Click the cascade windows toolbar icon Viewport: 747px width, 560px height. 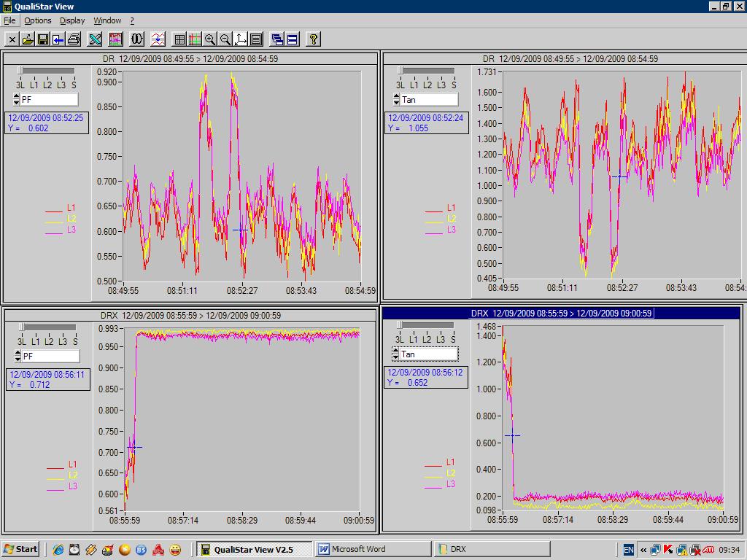pyautogui.click(x=276, y=39)
